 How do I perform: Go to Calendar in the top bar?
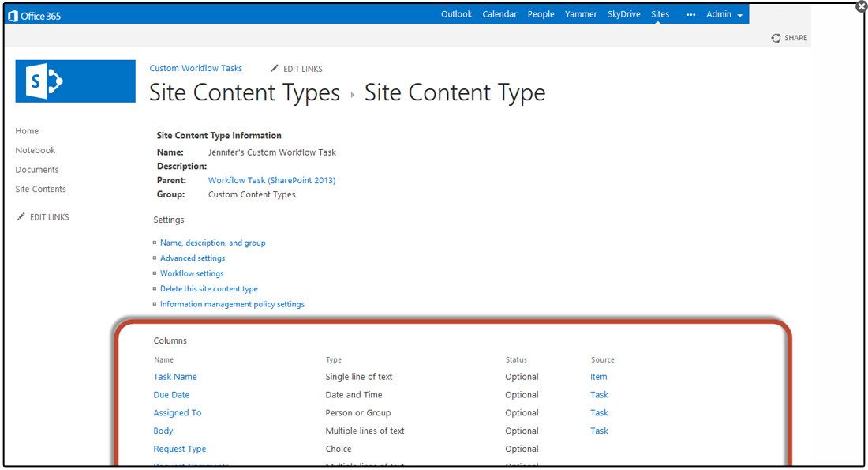pos(499,14)
